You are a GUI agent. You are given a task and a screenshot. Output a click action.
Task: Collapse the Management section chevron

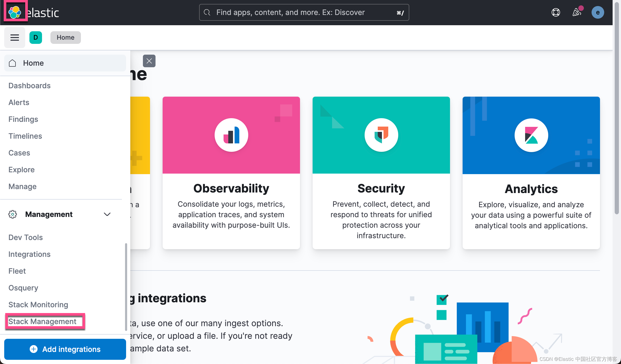(107, 214)
